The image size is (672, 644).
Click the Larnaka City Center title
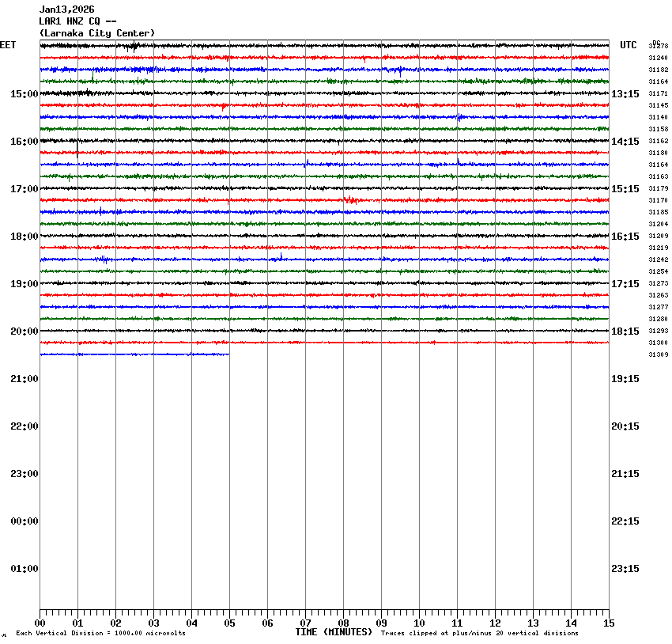click(96, 33)
